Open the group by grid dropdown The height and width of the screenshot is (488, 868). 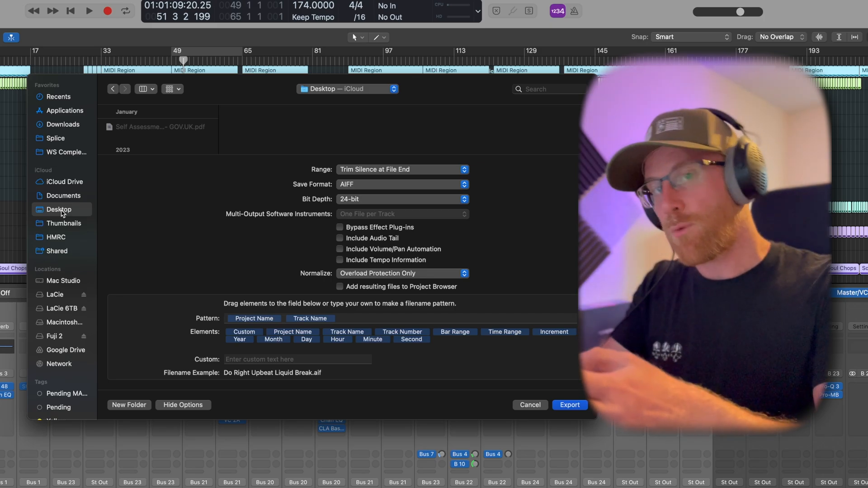tap(172, 89)
